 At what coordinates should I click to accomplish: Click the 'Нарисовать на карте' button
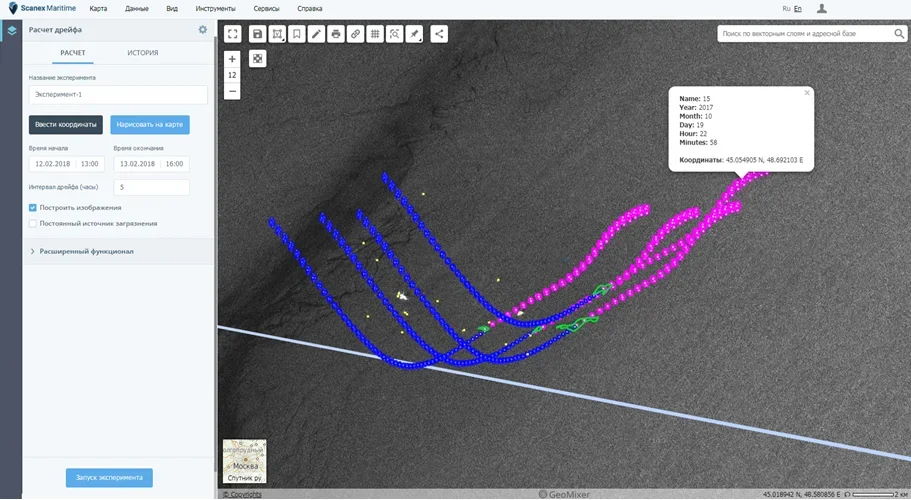[x=149, y=125]
